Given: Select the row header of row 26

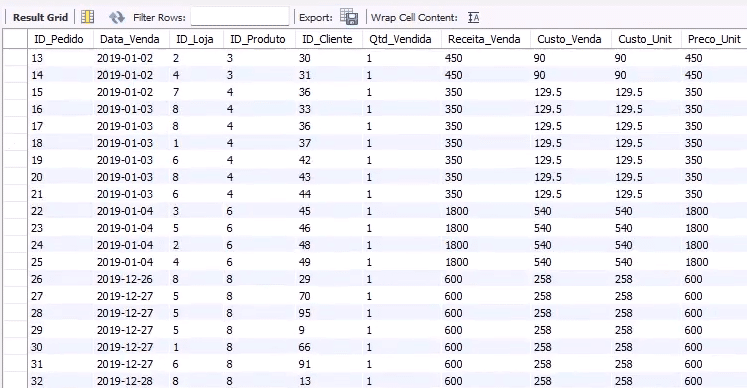Looking at the screenshot, I should [15, 279].
